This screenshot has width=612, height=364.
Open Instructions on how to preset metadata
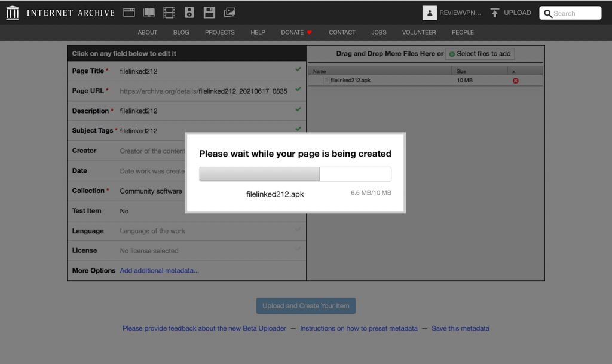[359, 329]
